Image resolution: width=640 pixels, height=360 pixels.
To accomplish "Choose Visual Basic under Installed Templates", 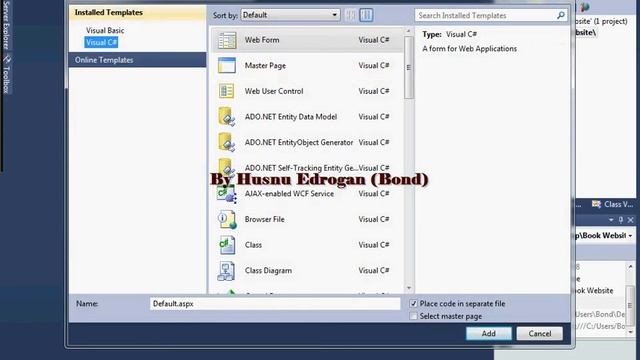I will coord(105,30).
